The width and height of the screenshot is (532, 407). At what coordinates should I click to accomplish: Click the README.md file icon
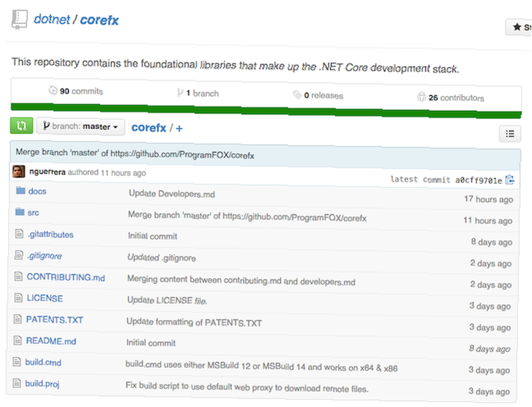(18, 340)
